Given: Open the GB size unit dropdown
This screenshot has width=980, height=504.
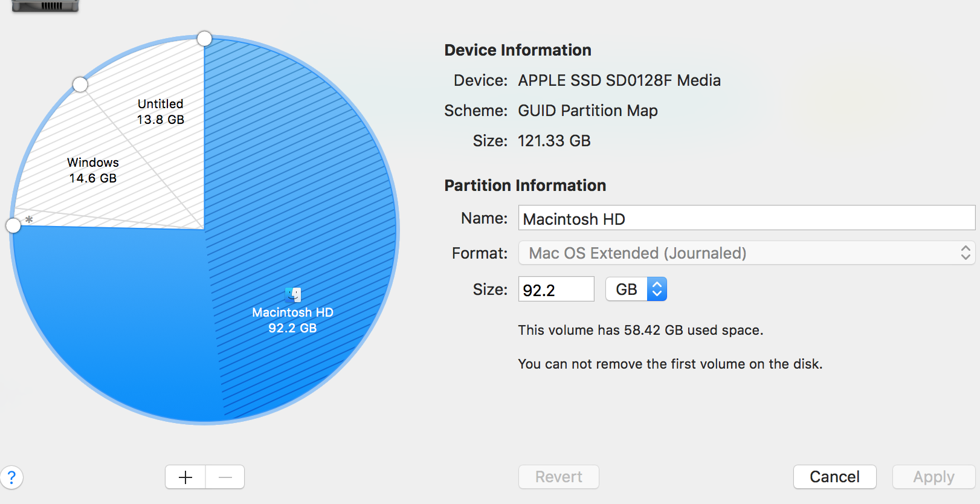Looking at the screenshot, I should click(x=636, y=289).
